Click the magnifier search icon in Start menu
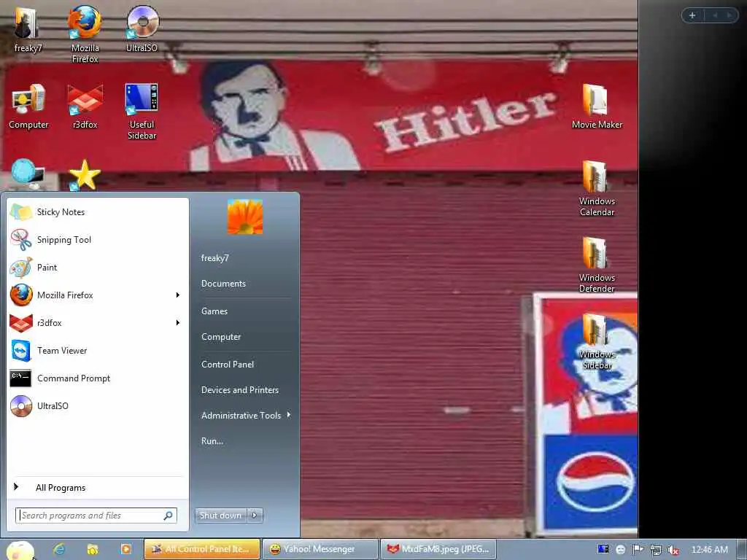The width and height of the screenshot is (747, 560). 169,516
